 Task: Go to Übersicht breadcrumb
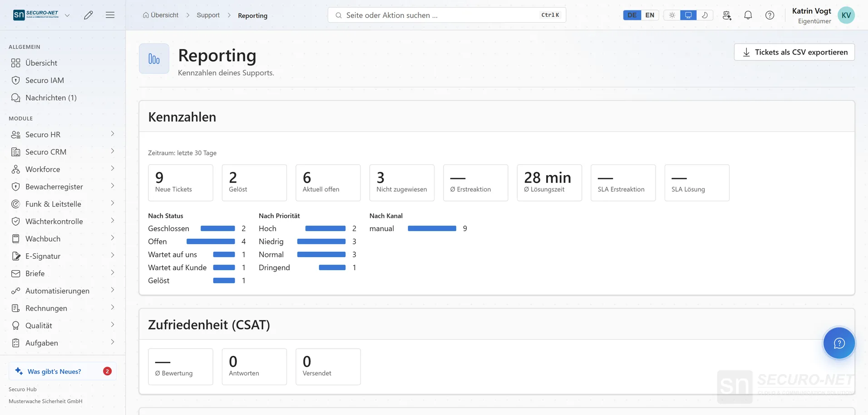(x=161, y=15)
